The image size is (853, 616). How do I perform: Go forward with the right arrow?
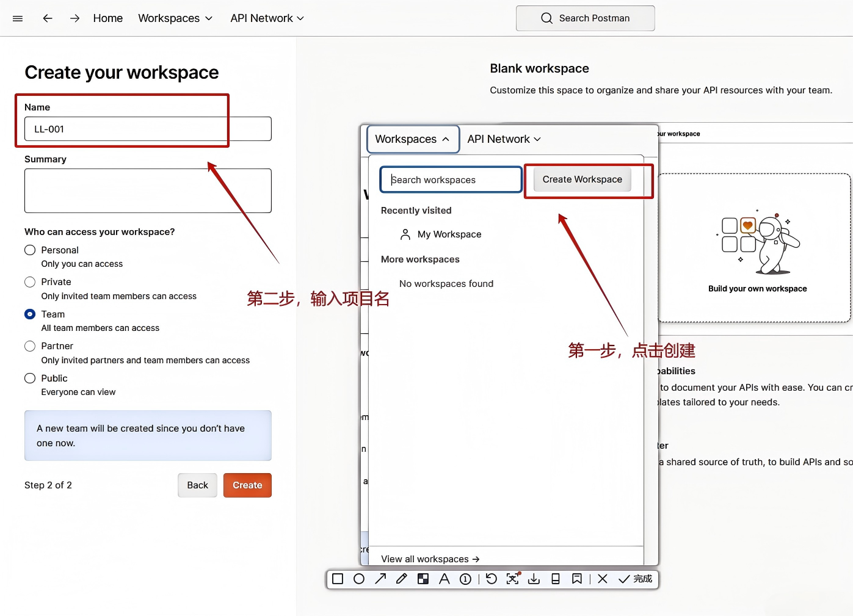tap(74, 18)
